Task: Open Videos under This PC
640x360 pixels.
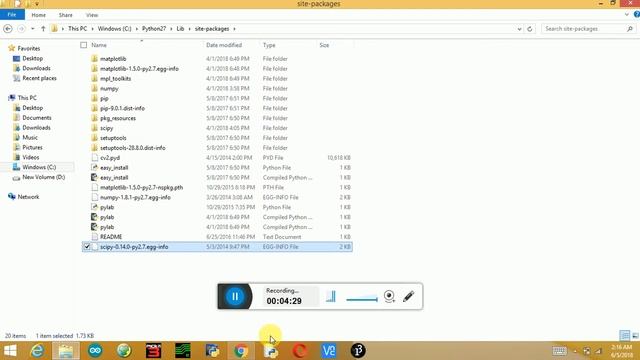Action: [x=31, y=157]
